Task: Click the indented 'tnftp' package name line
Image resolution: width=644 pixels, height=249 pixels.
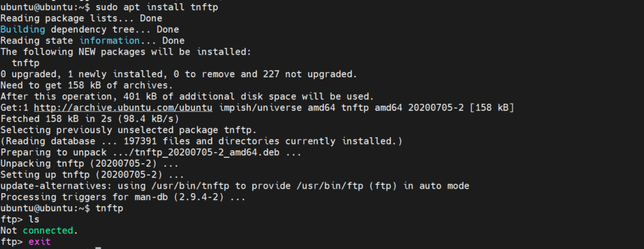Action: point(25,64)
